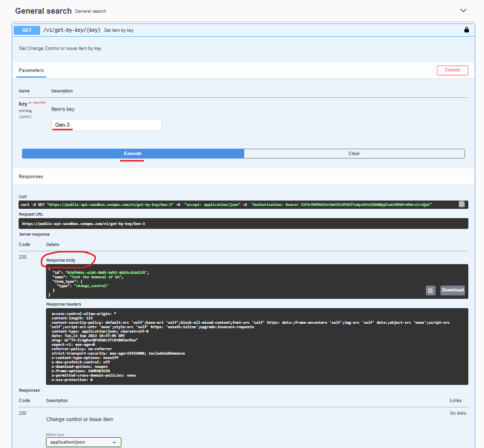Click the access-control-allow-origin header line

[x=84, y=314]
